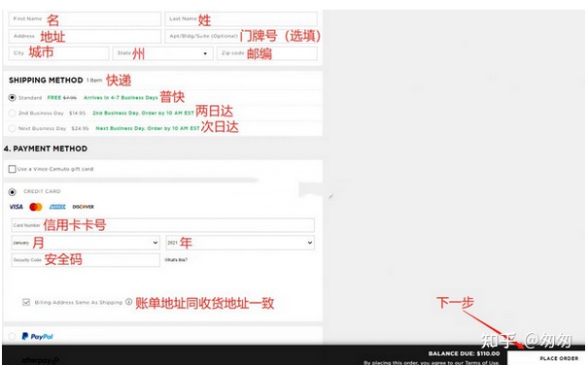Click the Visa card logo
The height and width of the screenshot is (365, 588).
click(17, 207)
